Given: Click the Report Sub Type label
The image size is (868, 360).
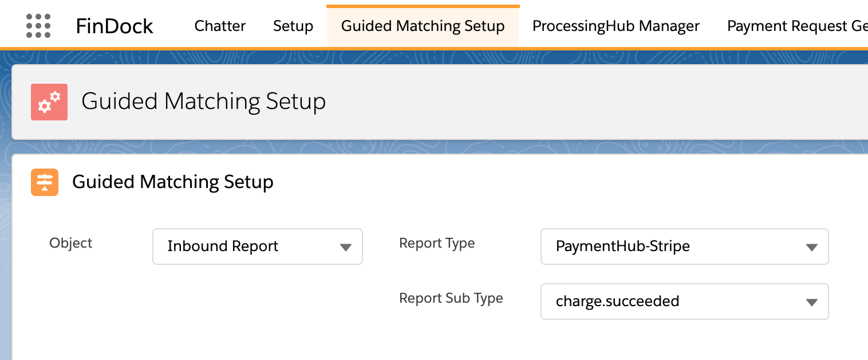Looking at the screenshot, I should pyautogui.click(x=451, y=298).
